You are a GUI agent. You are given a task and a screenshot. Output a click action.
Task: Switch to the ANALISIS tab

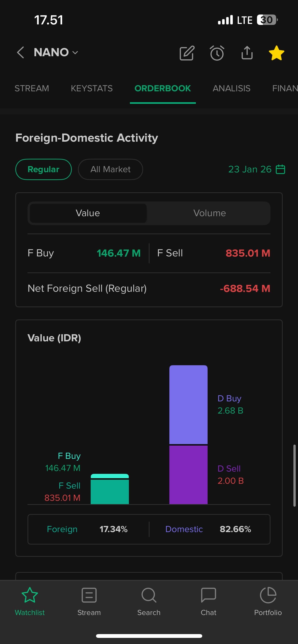click(232, 89)
